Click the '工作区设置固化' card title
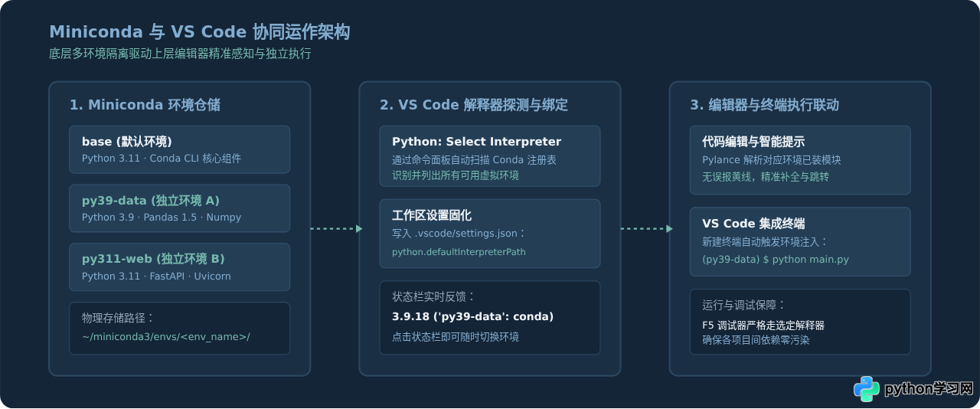Viewport: 980px width, 409px height. click(x=432, y=215)
